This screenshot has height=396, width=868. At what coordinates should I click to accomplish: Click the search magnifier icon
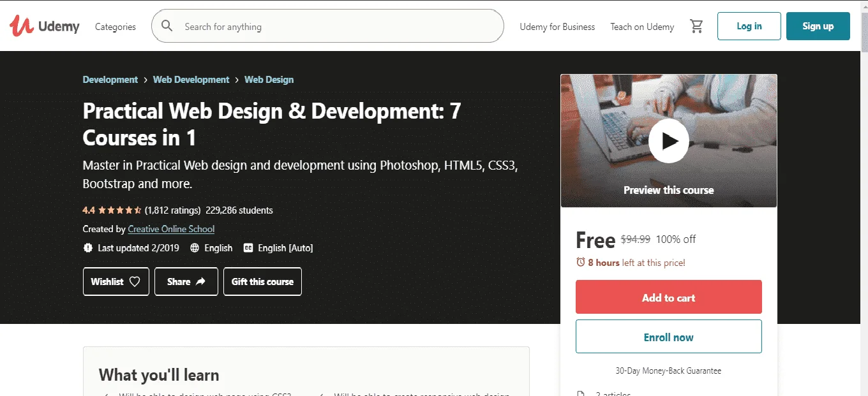167,26
